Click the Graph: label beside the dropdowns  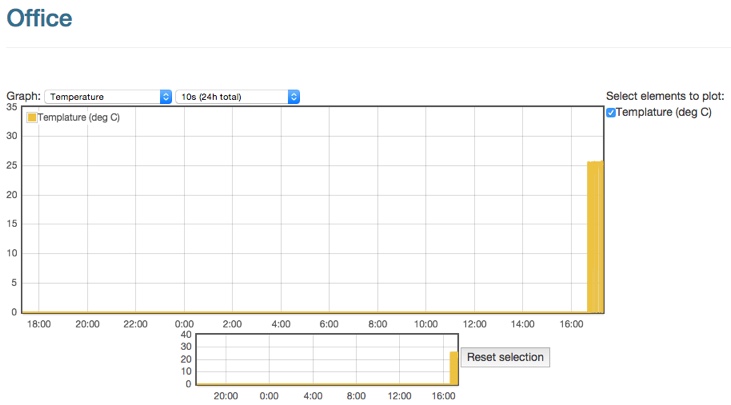(23, 97)
